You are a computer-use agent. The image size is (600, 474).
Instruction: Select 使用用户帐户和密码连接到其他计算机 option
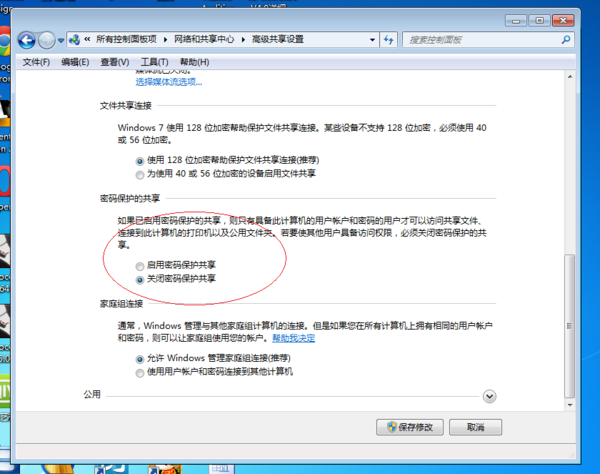click(140, 373)
